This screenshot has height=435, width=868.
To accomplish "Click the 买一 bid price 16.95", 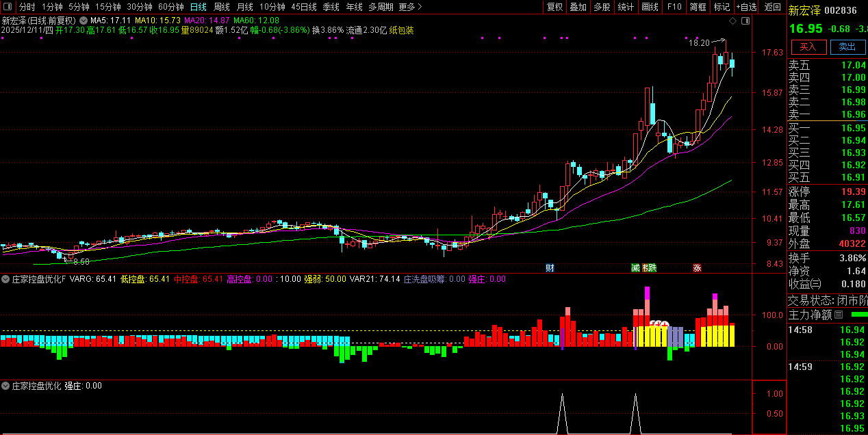I will pos(853,128).
